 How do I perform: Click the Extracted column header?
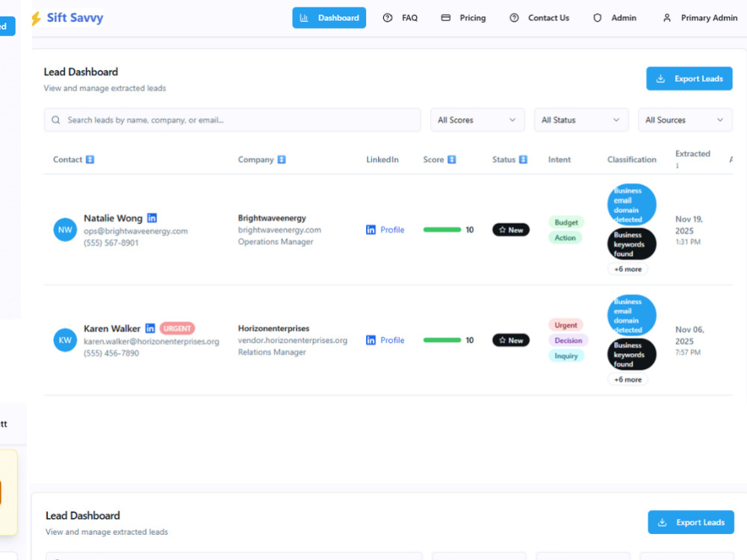[x=692, y=159]
